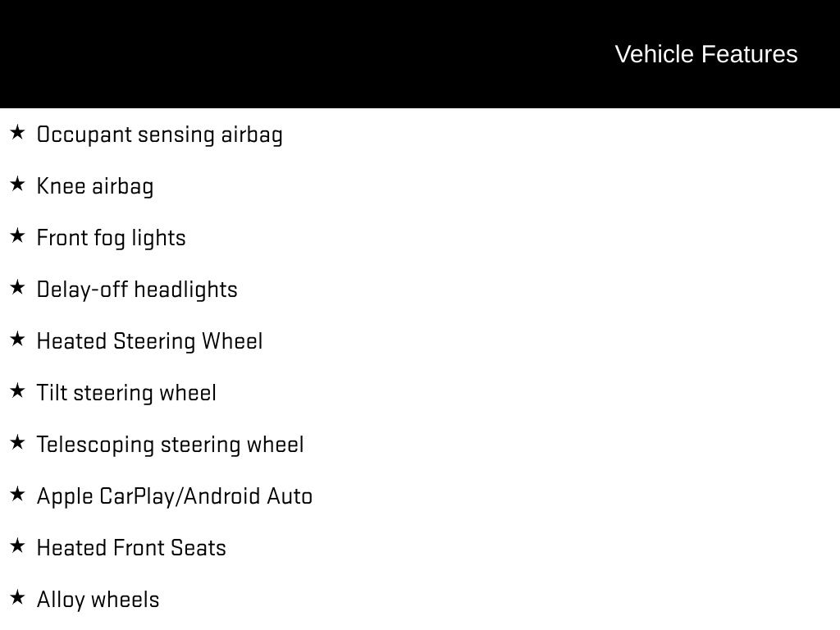Select the Alloy wheels feature text

(x=98, y=600)
